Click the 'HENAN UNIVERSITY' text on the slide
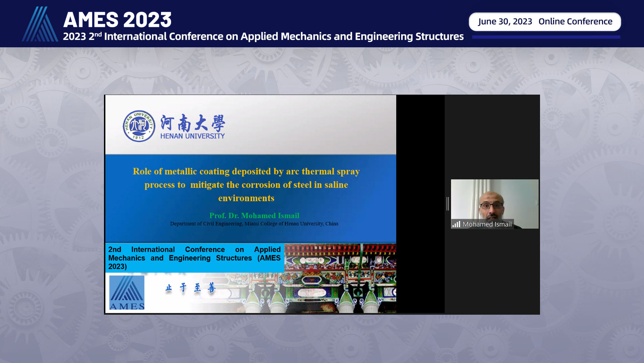Viewport: 644px width, 363px height. pos(193,136)
